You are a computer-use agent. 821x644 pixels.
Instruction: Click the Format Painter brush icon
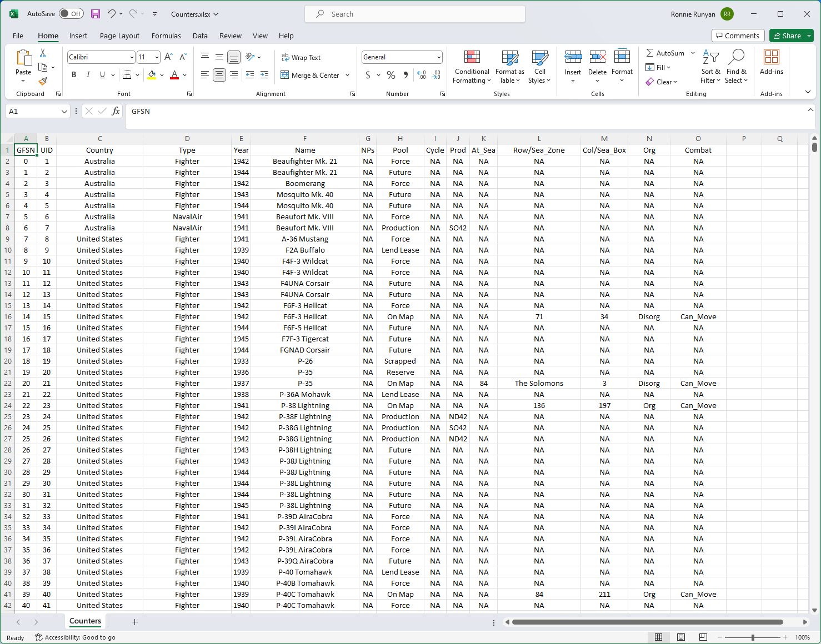point(43,81)
